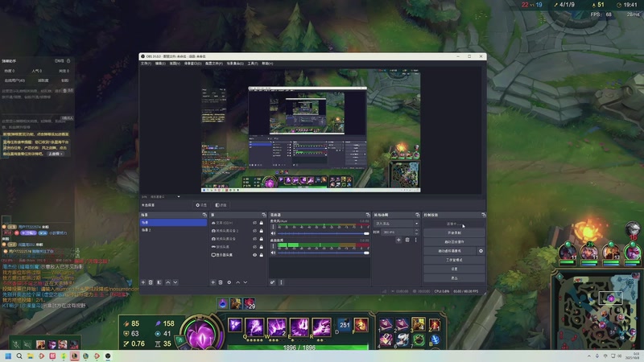The image size is (644, 362).
Task: Pop out the Controls dock header icon
Action: (x=484, y=215)
